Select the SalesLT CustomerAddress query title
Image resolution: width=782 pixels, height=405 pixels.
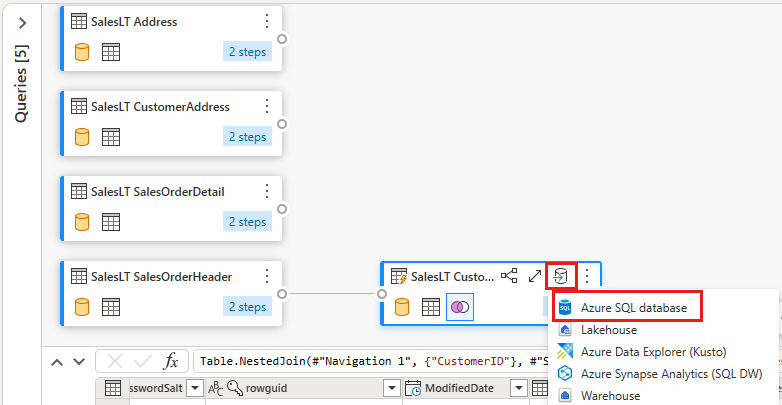pyautogui.click(x=160, y=107)
